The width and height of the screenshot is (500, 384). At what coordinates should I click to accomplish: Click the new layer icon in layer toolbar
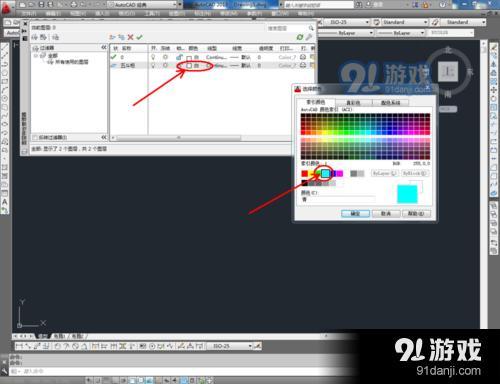coord(113,37)
